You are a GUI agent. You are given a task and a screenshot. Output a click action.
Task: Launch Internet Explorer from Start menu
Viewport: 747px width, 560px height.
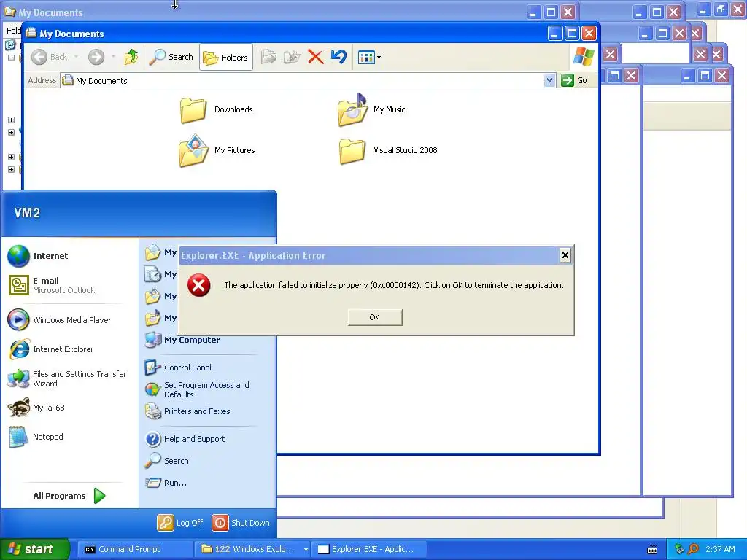tap(52, 349)
